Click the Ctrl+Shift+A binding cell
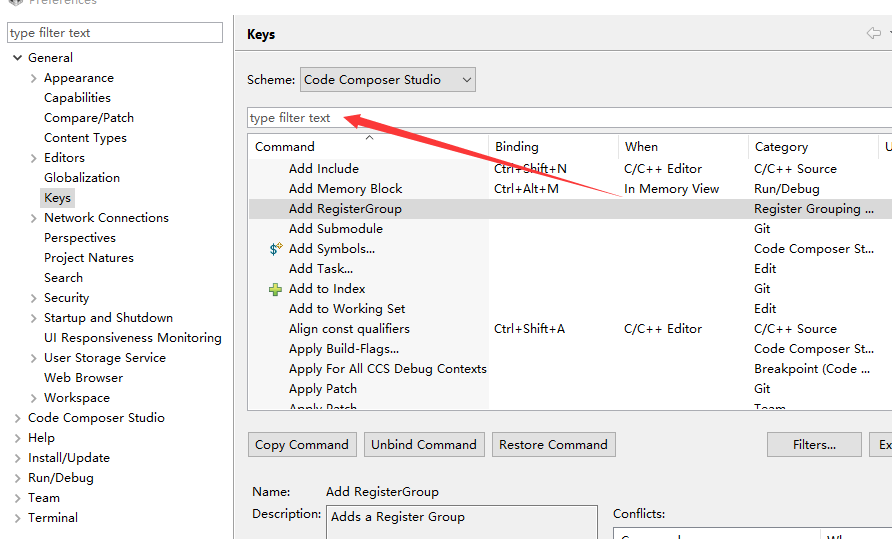Screen dimensions: 892x539 click(529, 329)
